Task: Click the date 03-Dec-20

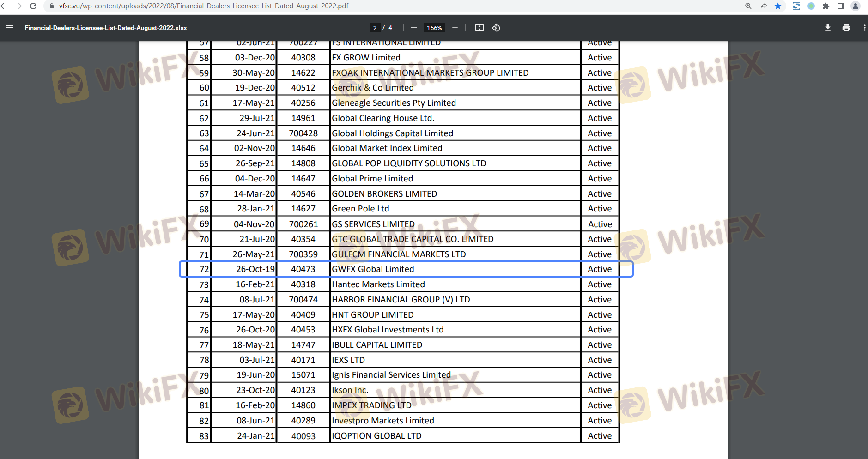Action: click(x=255, y=58)
